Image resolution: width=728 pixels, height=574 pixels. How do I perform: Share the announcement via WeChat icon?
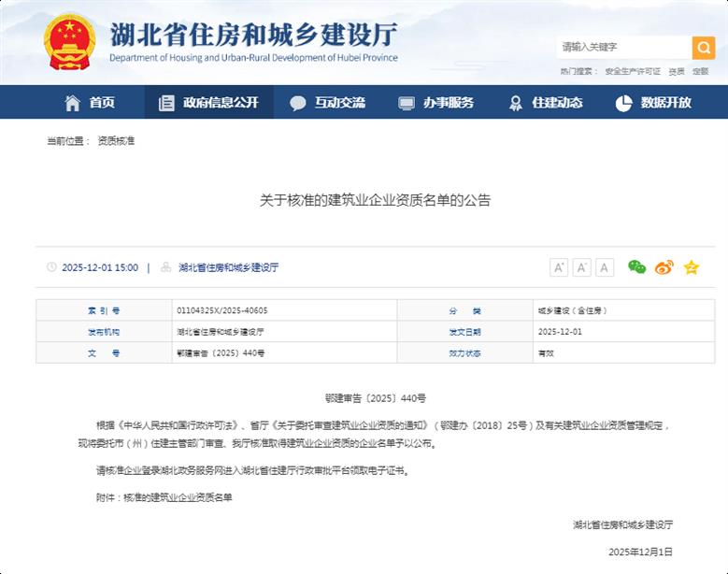[636, 267]
